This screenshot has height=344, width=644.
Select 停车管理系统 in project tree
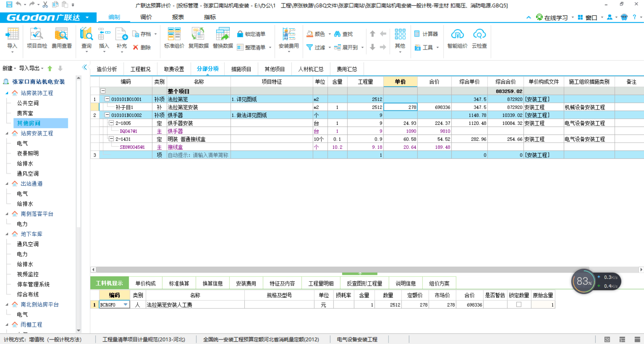tap(33, 284)
